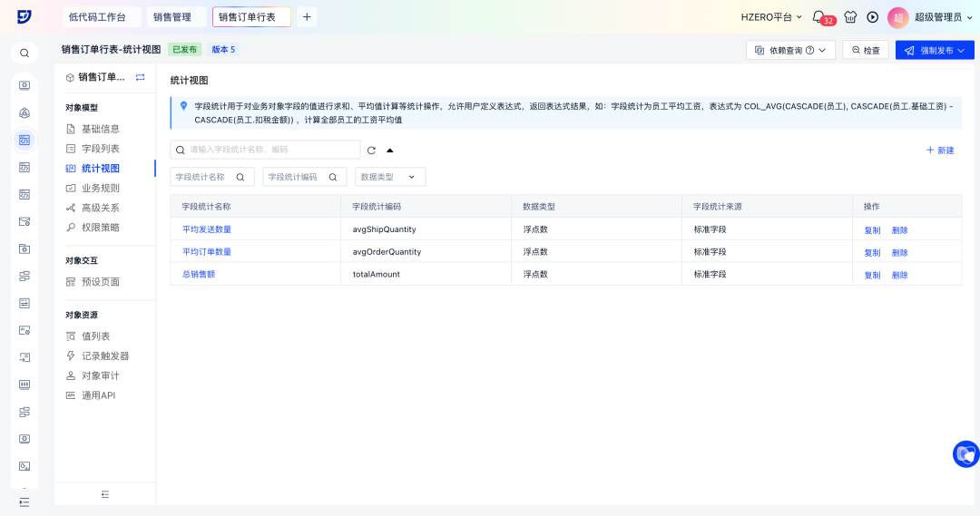
Task: Open the search icon in left sidebar
Action: click(24, 54)
